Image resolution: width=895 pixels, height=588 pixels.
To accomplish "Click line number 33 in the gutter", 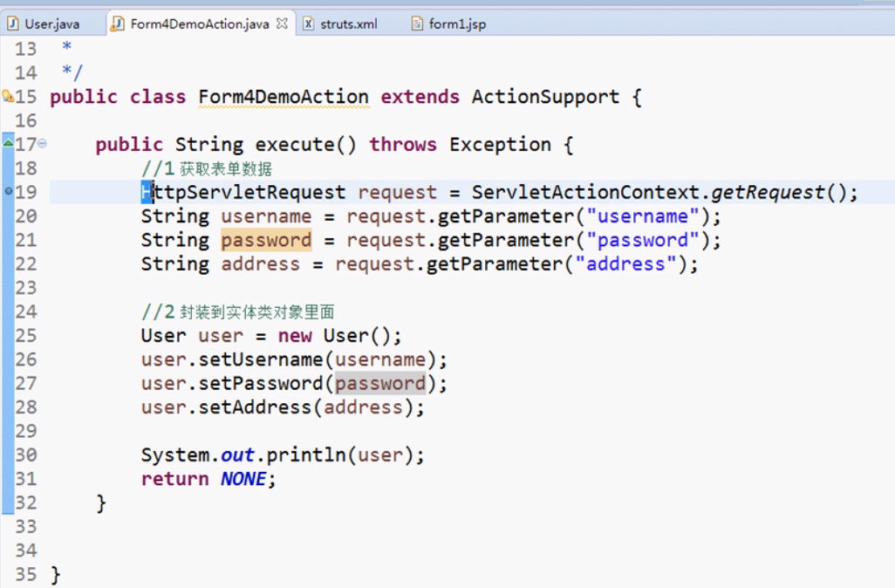I will click(x=25, y=526).
